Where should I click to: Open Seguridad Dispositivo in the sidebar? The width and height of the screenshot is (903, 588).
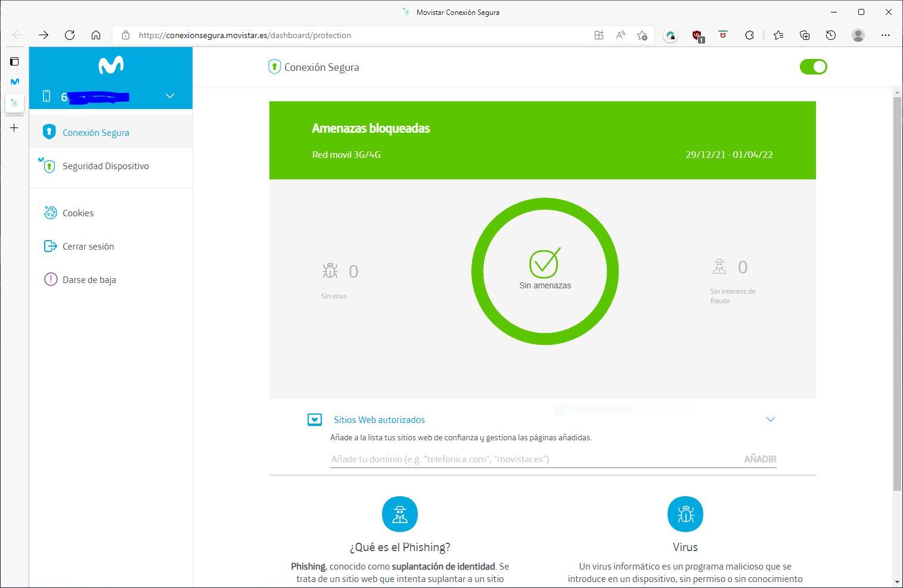tap(105, 166)
